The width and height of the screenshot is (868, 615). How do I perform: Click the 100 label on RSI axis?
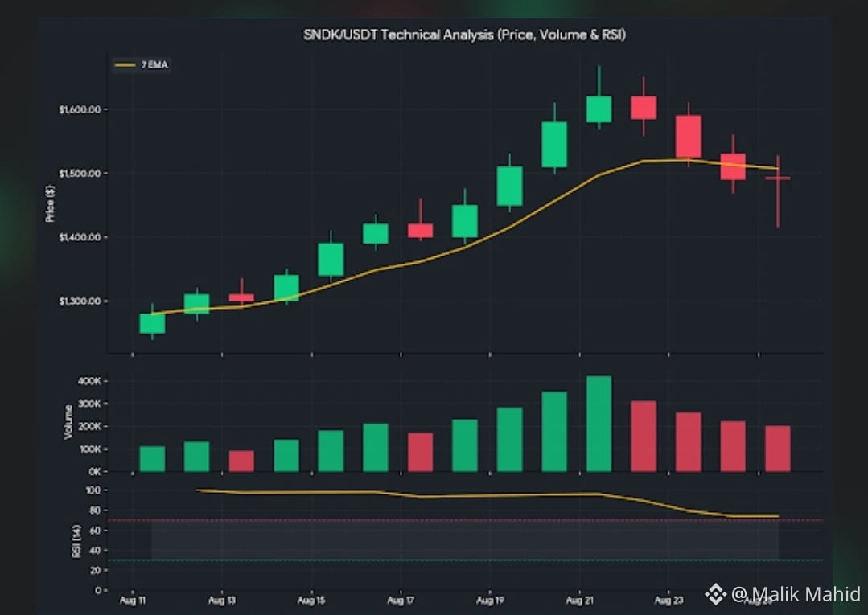click(93, 490)
